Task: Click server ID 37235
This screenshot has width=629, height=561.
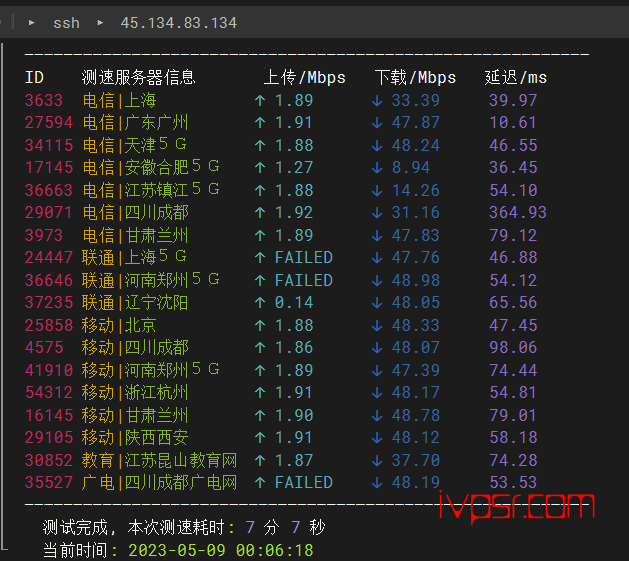Action: 49,302
